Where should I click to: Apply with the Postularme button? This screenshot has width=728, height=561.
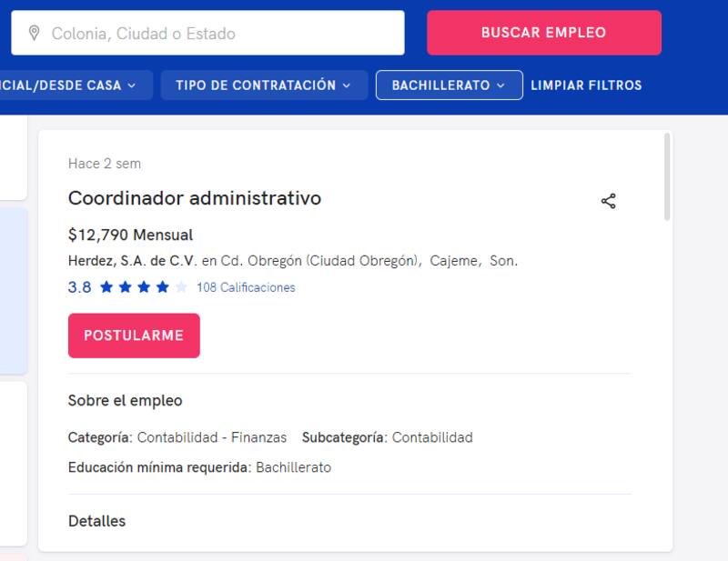coord(134,336)
